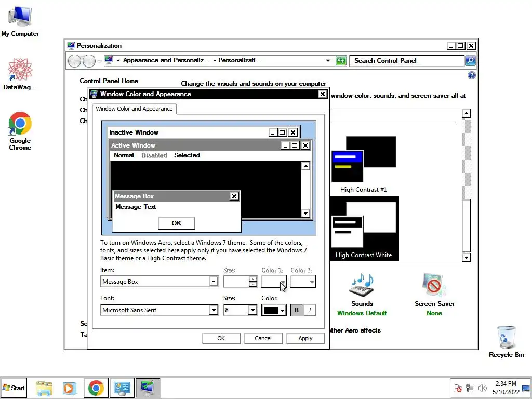
Task: Click the refresh icon in address bar
Action: point(341,61)
